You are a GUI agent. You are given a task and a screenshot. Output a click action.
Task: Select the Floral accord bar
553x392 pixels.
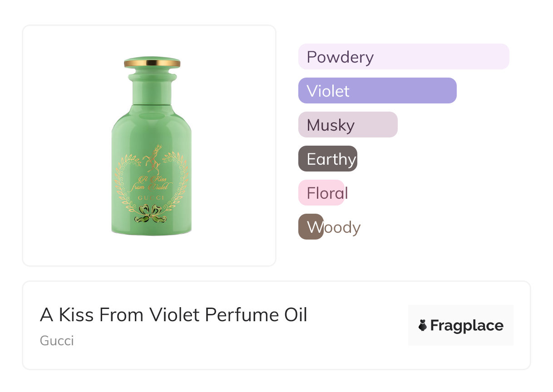click(x=321, y=193)
